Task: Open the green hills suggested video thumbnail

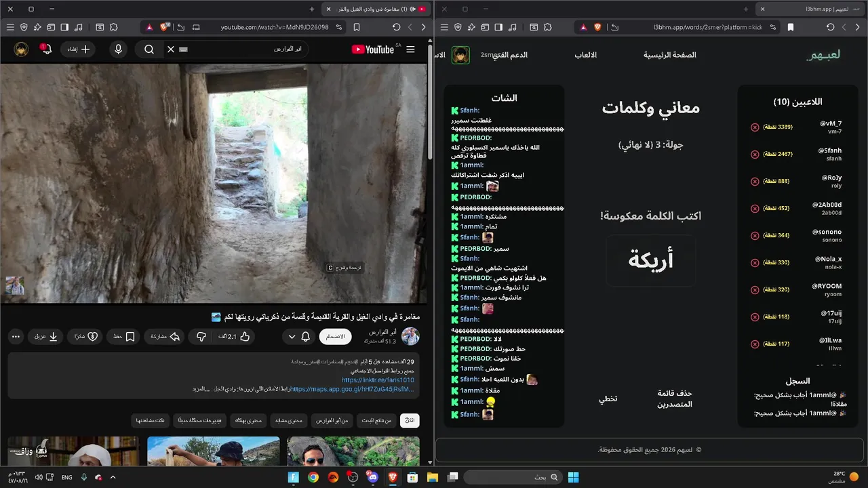Action: [x=353, y=451]
